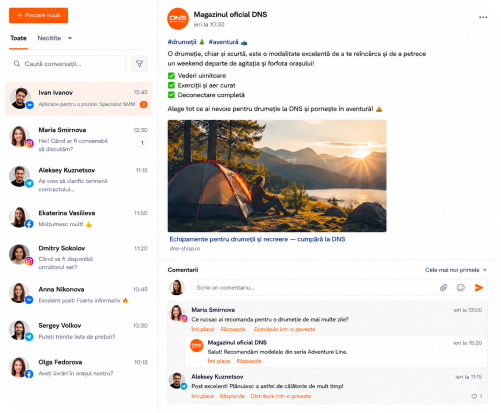Click the #drumeții hashtag

click(x=182, y=42)
